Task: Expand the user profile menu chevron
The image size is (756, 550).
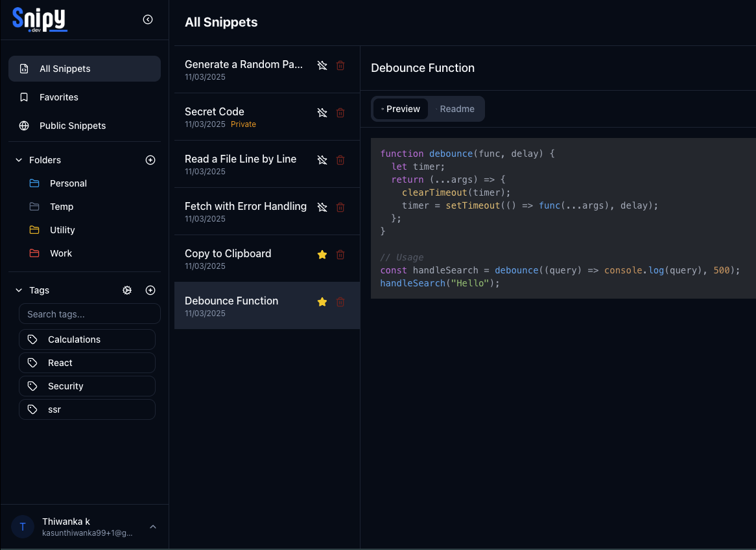Action: (153, 527)
